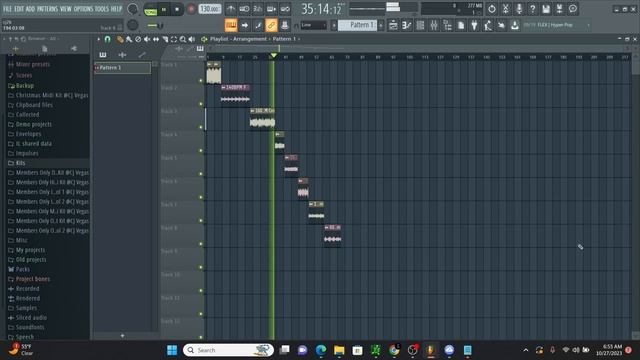Viewport: 640px width, 360px height.
Task: Select the playlist zoom tool
Action: (x=183, y=39)
